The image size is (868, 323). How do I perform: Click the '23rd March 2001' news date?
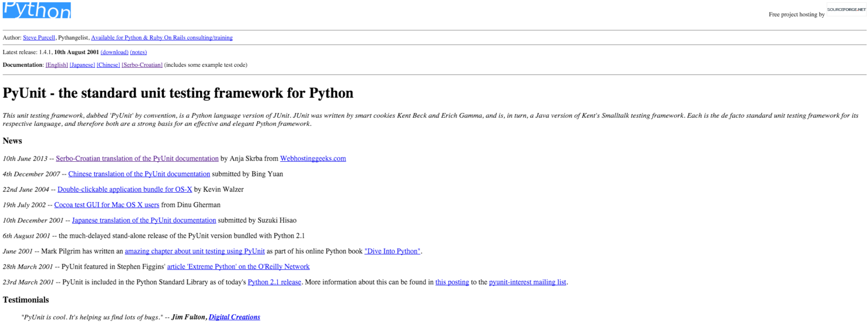pos(28,282)
